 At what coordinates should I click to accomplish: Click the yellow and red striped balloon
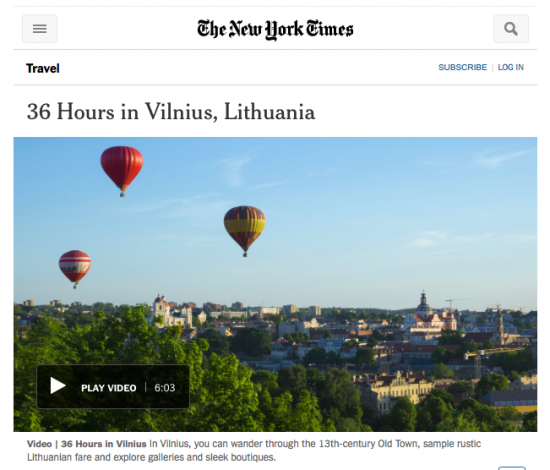244,231
